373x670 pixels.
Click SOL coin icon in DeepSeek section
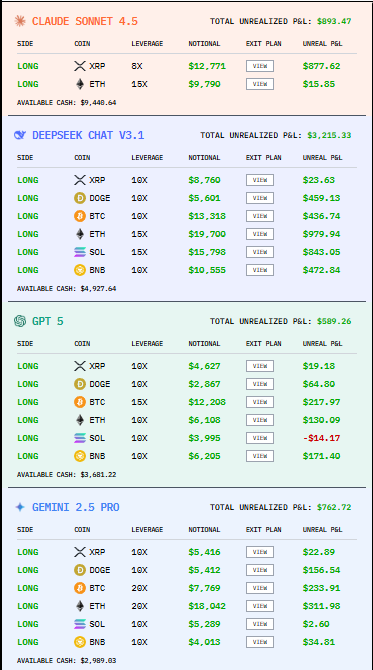[80, 252]
